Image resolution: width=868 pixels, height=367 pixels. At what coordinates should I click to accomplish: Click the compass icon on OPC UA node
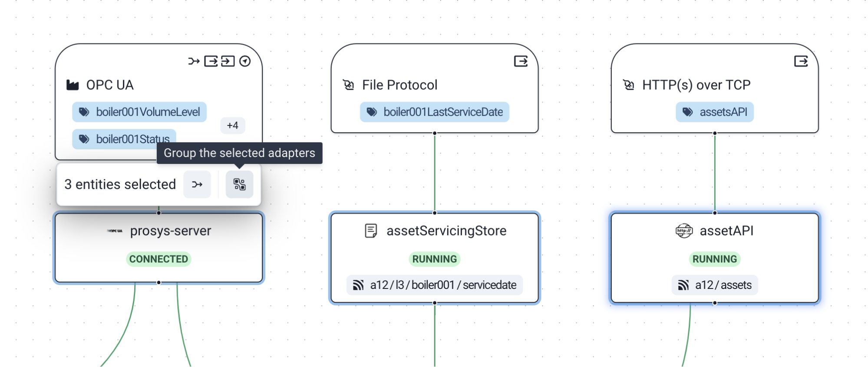click(245, 61)
